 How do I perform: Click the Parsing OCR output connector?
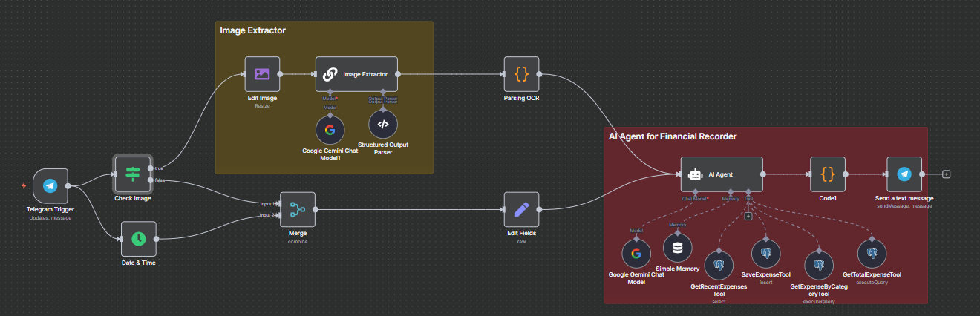tap(540, 74)
